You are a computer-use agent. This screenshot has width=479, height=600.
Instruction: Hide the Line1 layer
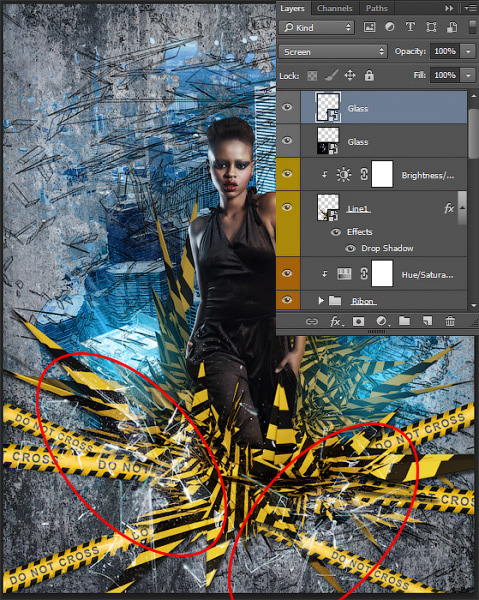click(287, 207)
